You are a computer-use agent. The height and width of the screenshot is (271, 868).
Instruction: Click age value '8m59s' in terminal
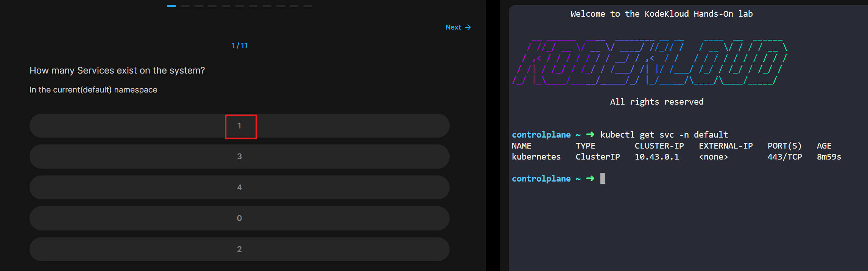coord(829,157)
